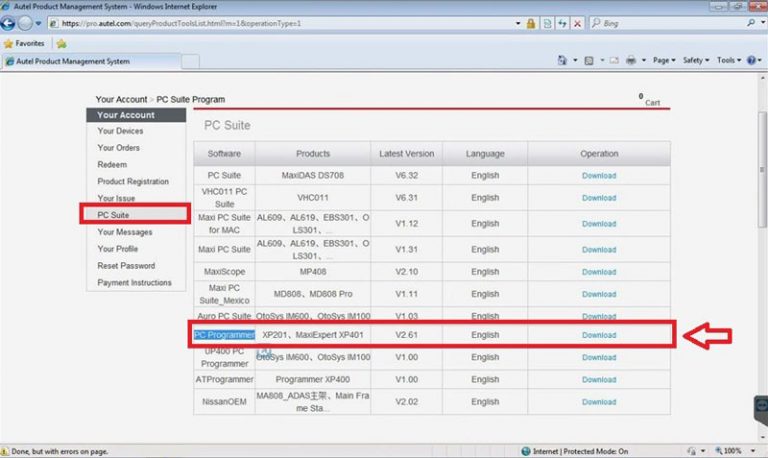Open Your Messages in sidebar

124,232
